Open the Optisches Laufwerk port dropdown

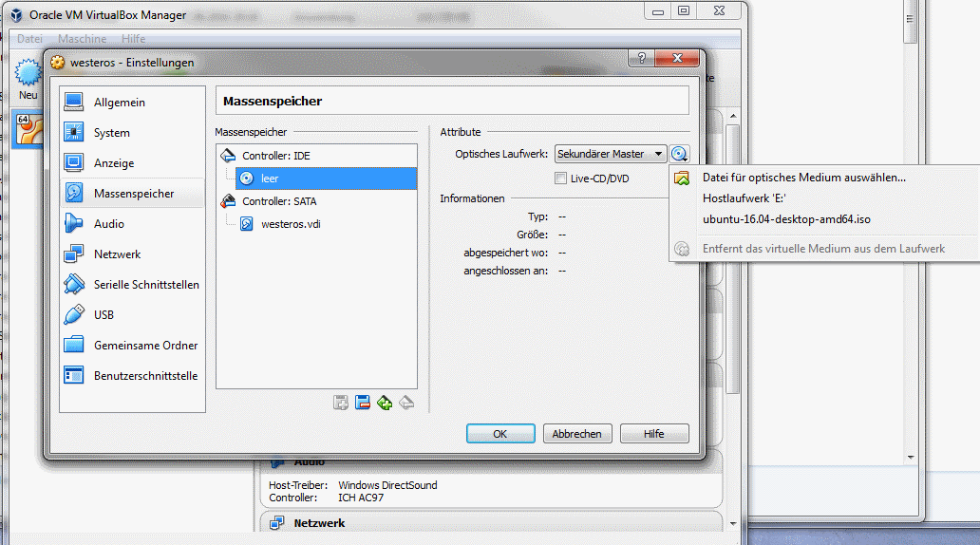tap(610, 154)
